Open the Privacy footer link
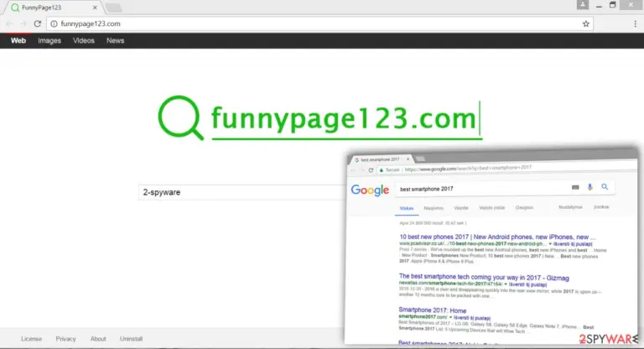Screen dimensions: 644x349 [65, 339]
